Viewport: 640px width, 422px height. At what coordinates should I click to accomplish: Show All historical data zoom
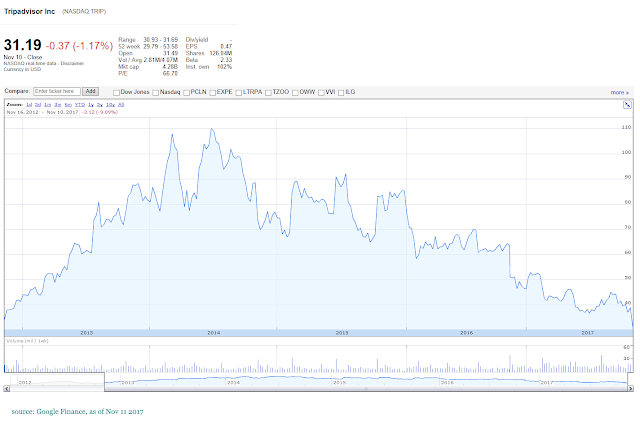point(121,105)
